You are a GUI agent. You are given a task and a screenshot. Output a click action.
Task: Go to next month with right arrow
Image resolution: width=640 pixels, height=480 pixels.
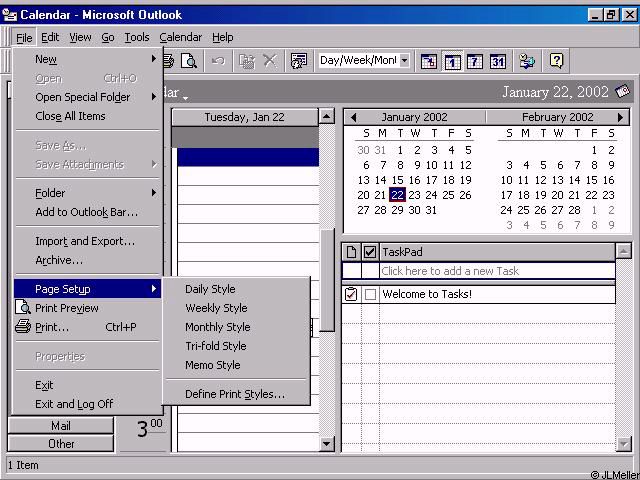coord(620,118)
